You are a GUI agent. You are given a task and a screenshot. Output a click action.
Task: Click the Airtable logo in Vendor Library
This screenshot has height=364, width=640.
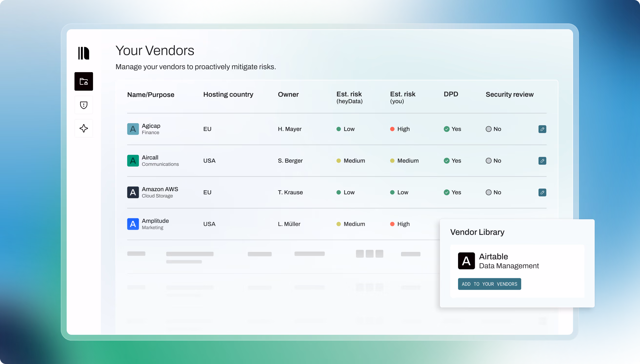click(x=466, y=261)
